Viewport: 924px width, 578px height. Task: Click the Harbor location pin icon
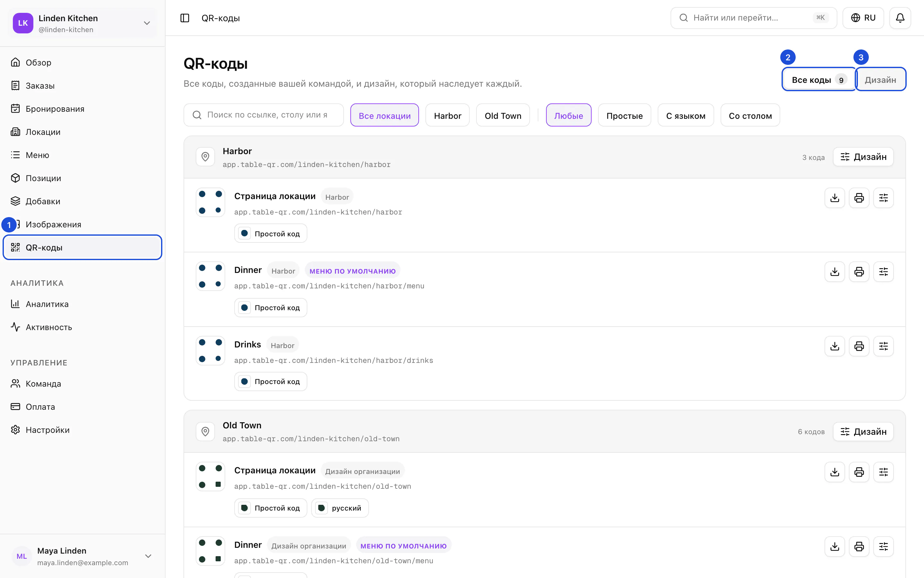tap(205, 157)
